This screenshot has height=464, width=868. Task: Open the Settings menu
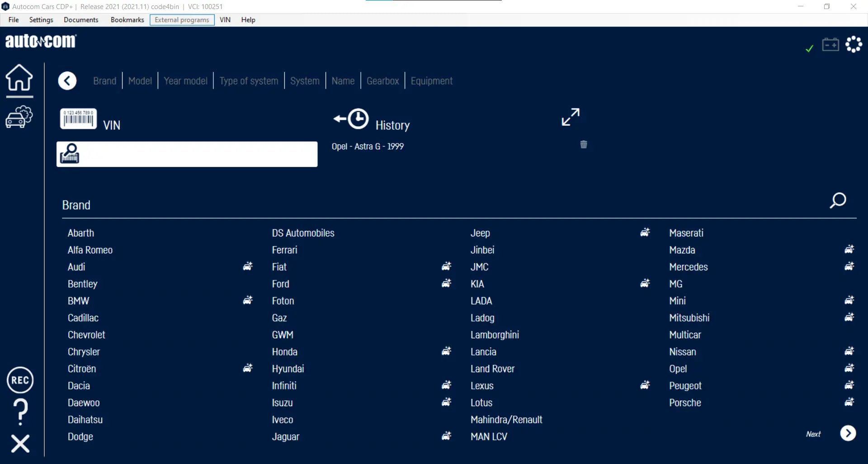41,20
